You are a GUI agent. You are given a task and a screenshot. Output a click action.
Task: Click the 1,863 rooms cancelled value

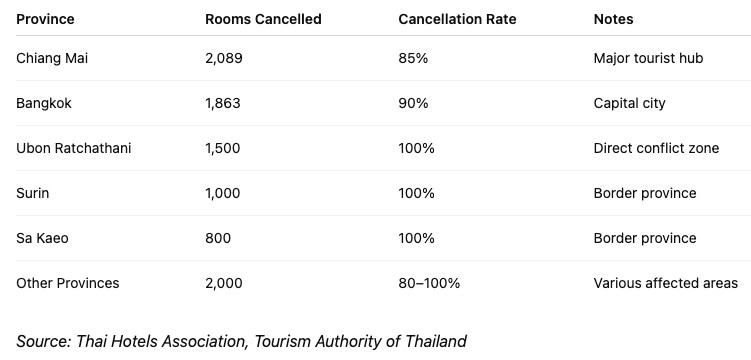(x=223, y=103)
